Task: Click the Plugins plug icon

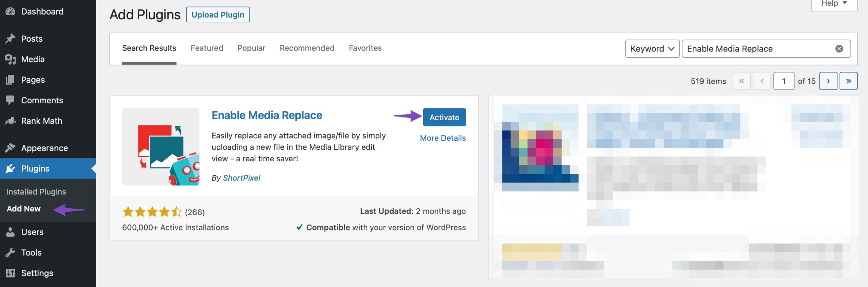Action: [11, 168]
